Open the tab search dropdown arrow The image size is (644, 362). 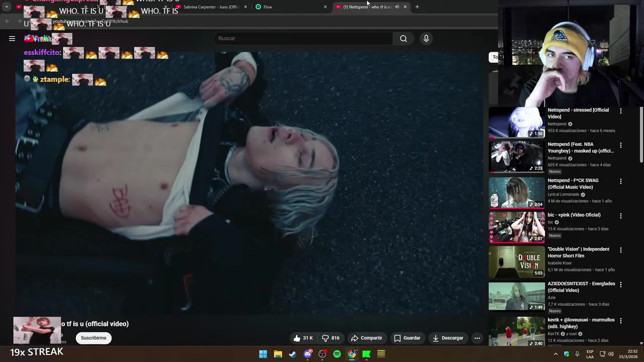pyautogui.click(x=7, y=7)
